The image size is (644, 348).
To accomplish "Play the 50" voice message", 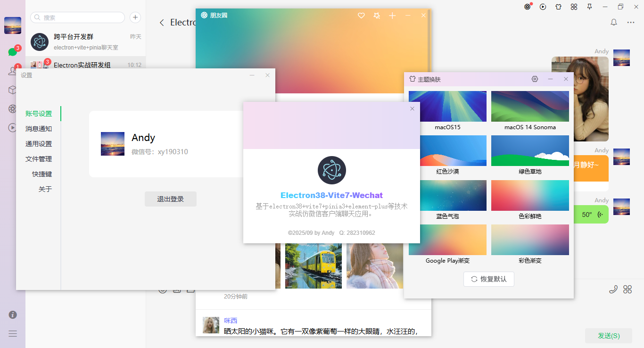I will pyautogui.click(x=592, y=215).
